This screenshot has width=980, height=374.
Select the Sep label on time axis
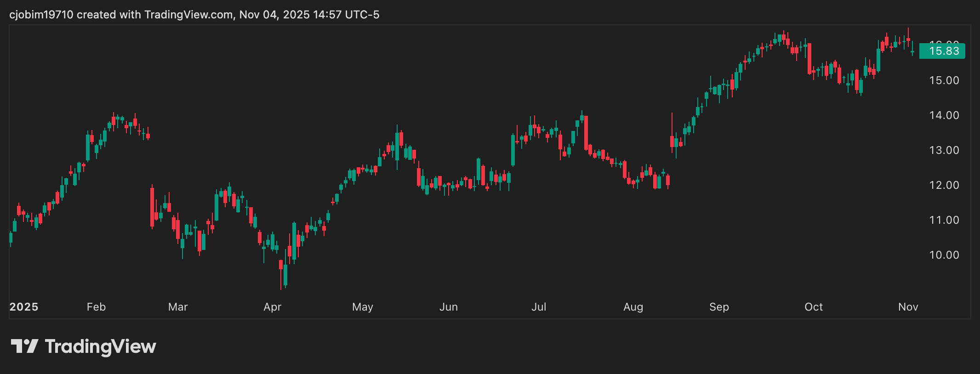(719, 307)
